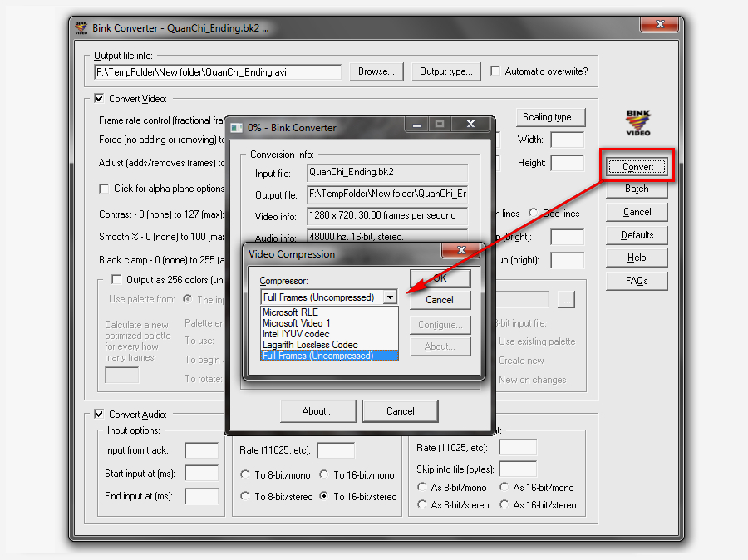Screen dimensions: 748x560
Task: Close the 0% Bink Converter progress window
Action: click(x=471, y=125)
